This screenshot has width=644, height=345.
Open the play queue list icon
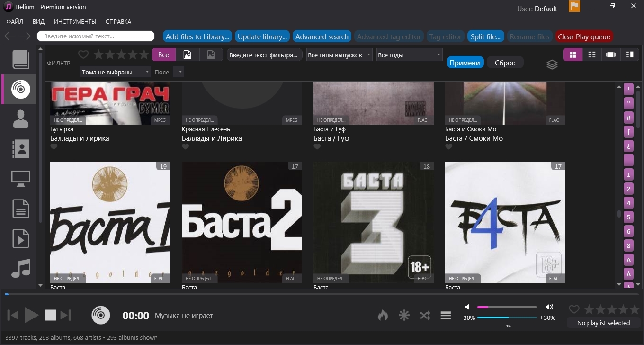pos(446,315)
